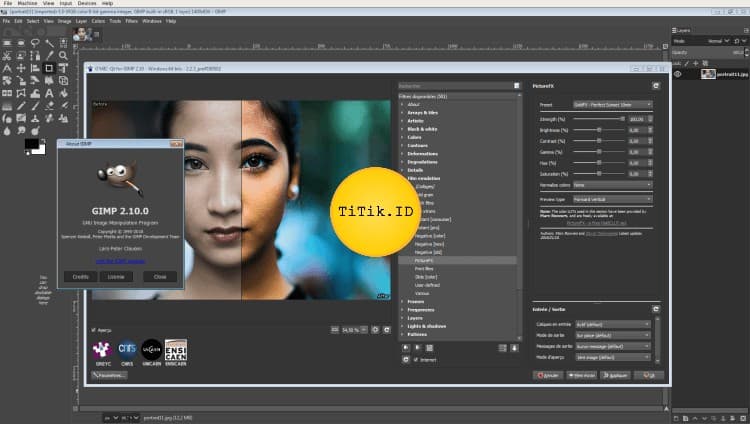Toggle the Aperçu preview checkbox

[x=95, y=329]
